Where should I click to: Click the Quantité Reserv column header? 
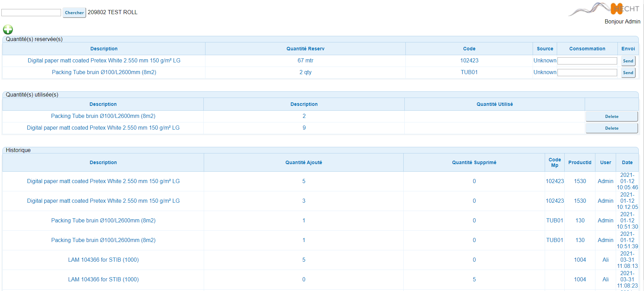coord(305,49)
